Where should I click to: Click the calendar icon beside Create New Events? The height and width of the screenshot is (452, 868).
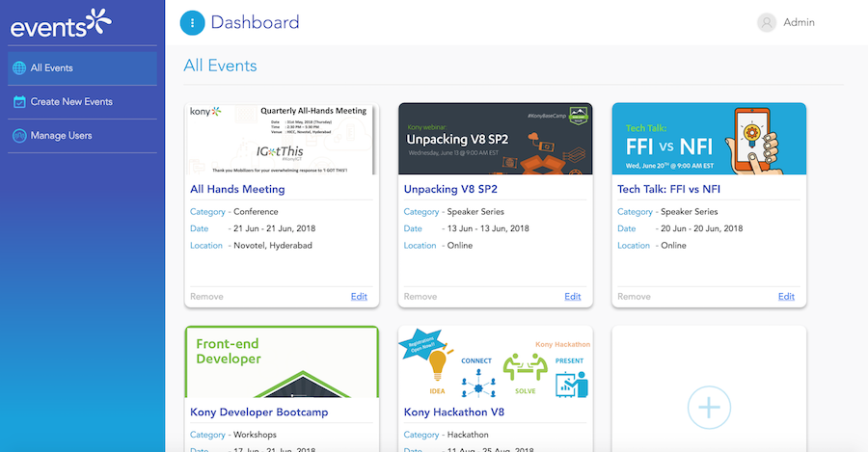(x=19, y=102)
